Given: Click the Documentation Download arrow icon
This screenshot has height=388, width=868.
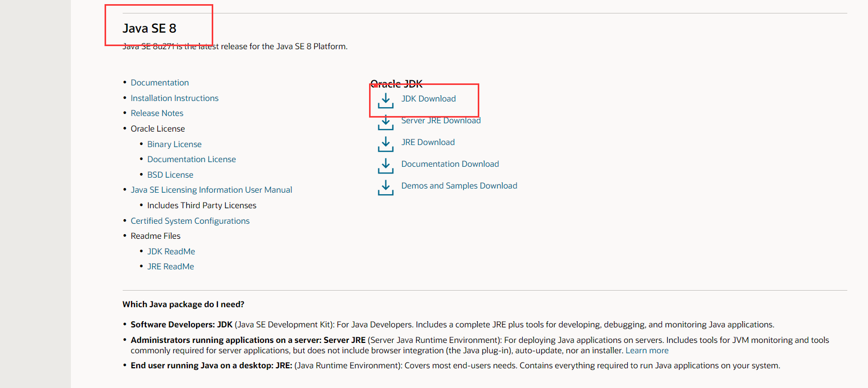Looking at the screenshot, I should pyautogui.click(x=386, y=165).
